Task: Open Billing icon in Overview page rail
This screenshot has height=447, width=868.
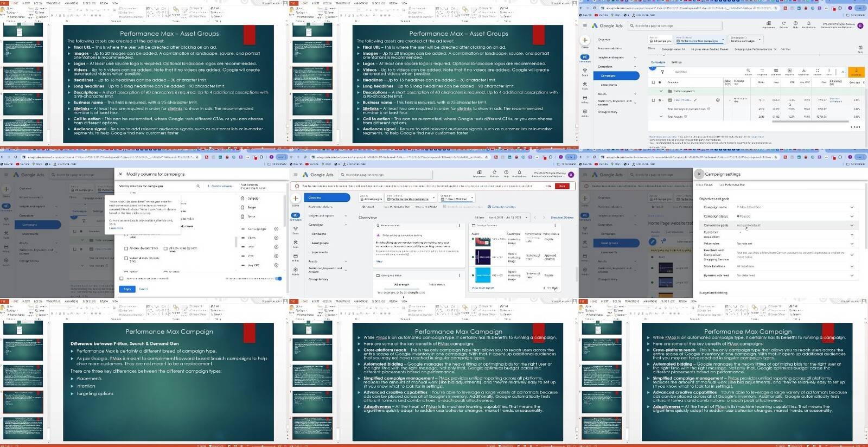Action: point(296,257)
